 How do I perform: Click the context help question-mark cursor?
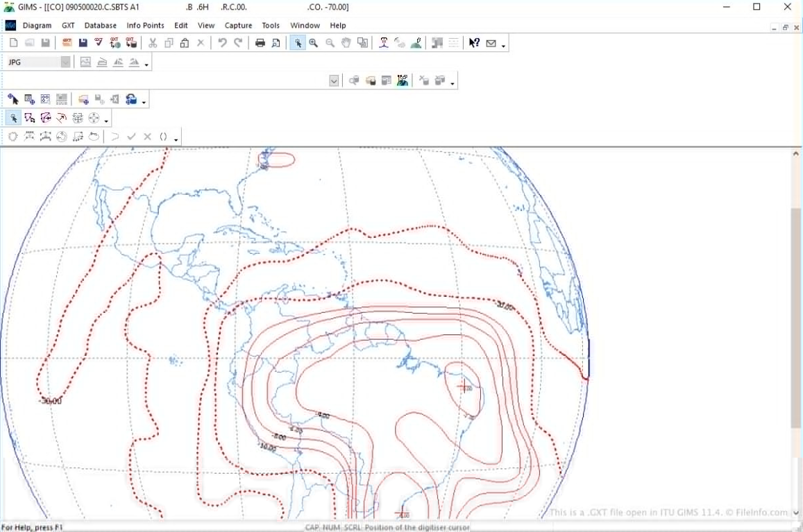point(474,43)
